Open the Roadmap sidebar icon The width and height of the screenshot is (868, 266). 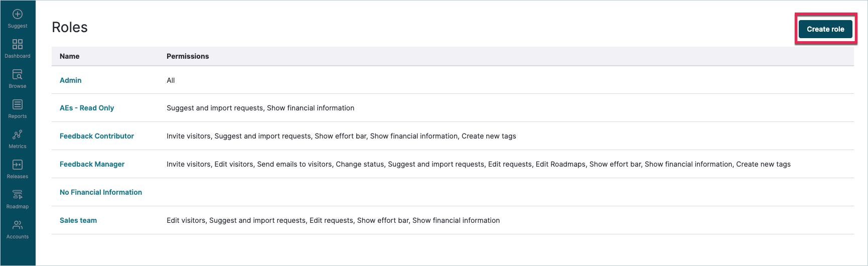tap(18, 195)
